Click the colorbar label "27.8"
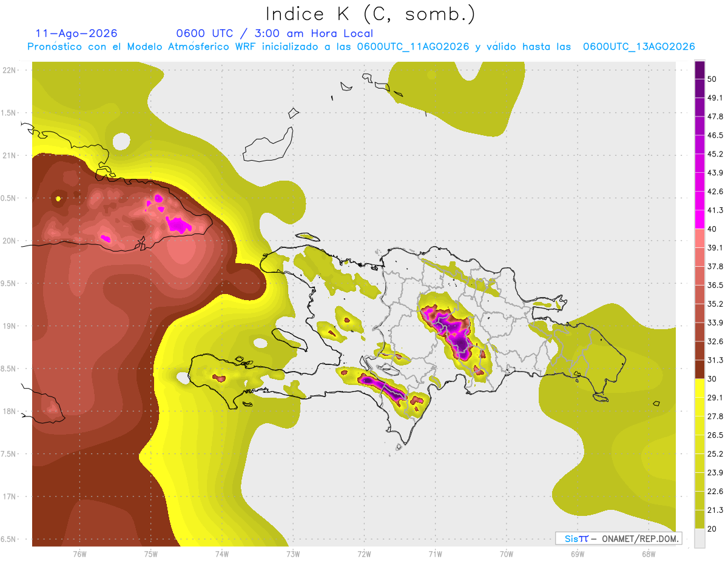 pyautogui.click(x=715, y=416)
